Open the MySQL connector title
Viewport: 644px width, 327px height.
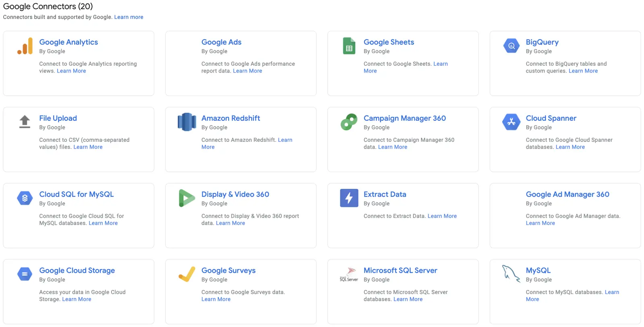538,271
